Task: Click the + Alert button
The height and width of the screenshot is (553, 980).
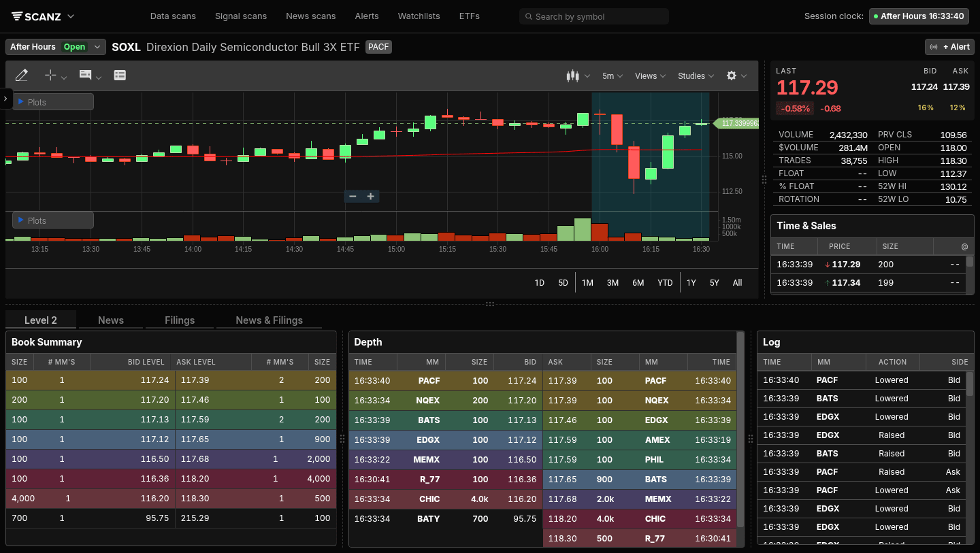Action: 949,47
